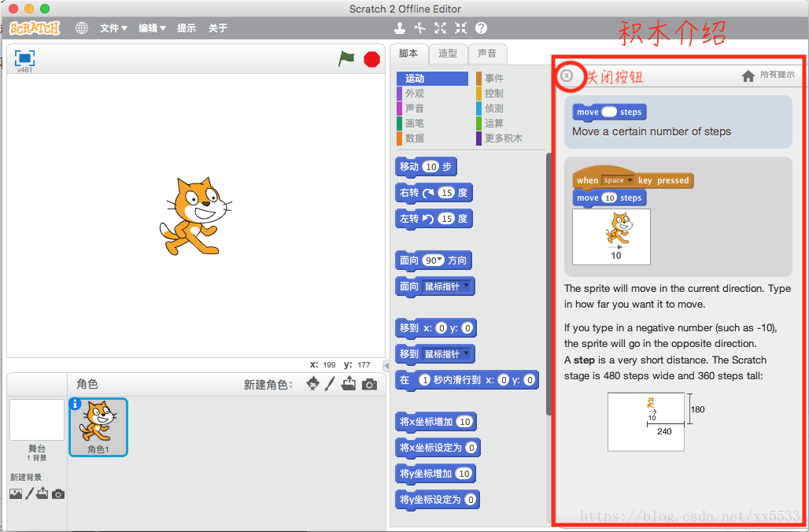Screen dimensions: 809x532
Task: Stop the project with red stop sign
Action: [x=371, y=59]
